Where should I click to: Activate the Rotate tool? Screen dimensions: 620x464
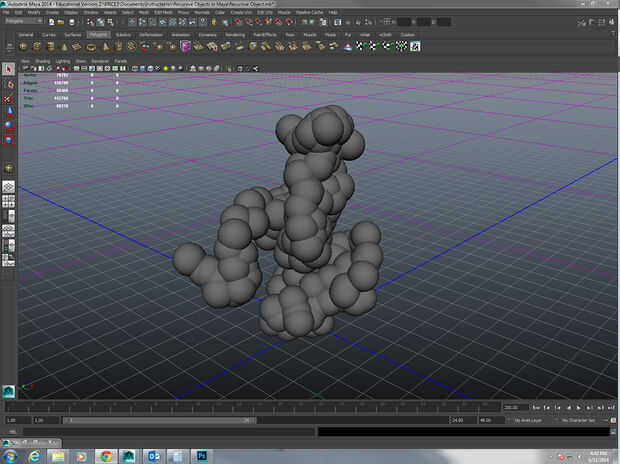click(9, 126)
